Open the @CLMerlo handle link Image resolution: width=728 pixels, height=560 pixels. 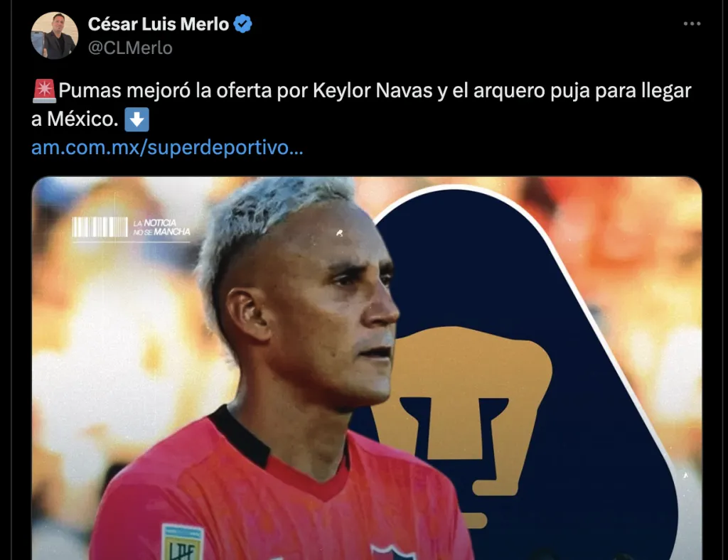pos(130,48)
